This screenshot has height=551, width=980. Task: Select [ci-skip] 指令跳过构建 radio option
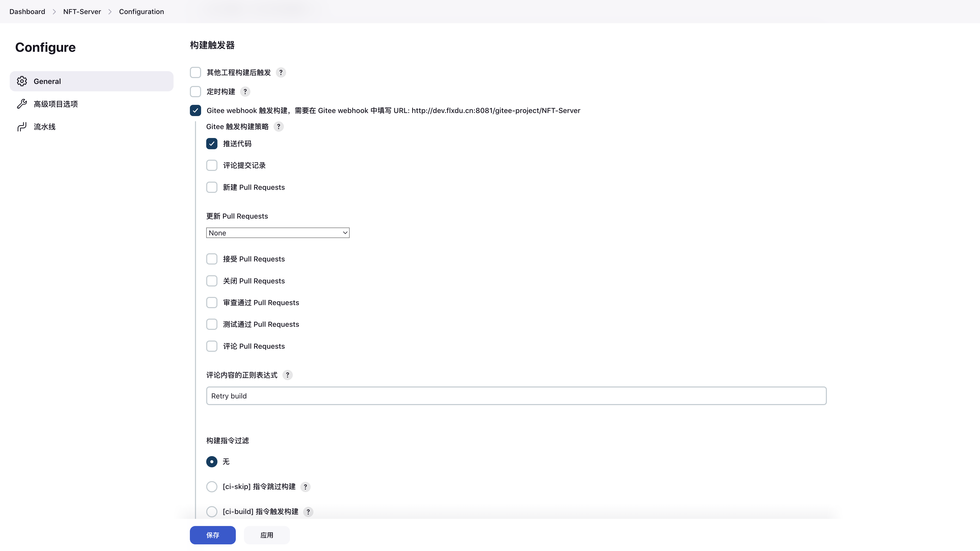(x=212, y=487)
